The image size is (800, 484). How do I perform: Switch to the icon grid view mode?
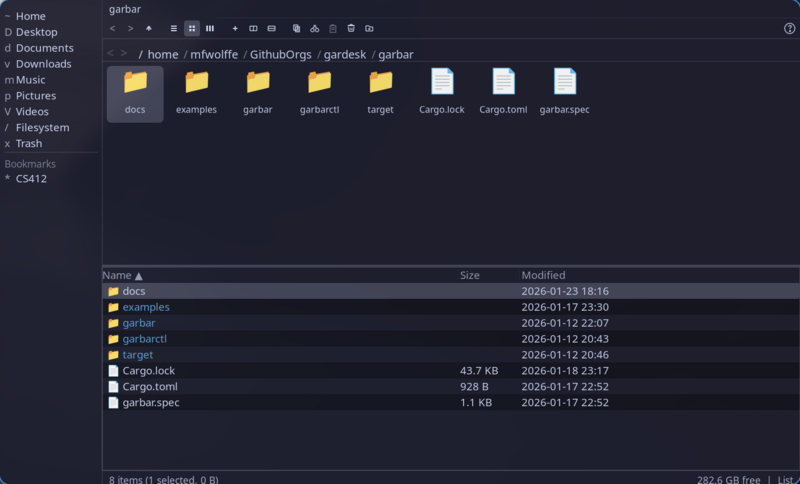(192, 29)
